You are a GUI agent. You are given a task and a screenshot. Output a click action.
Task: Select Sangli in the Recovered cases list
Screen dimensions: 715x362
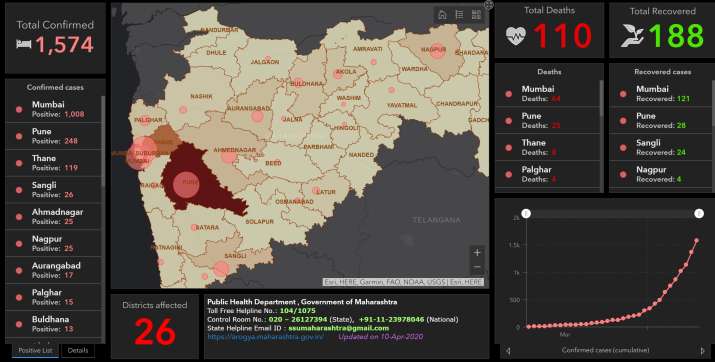coord(662,147)
